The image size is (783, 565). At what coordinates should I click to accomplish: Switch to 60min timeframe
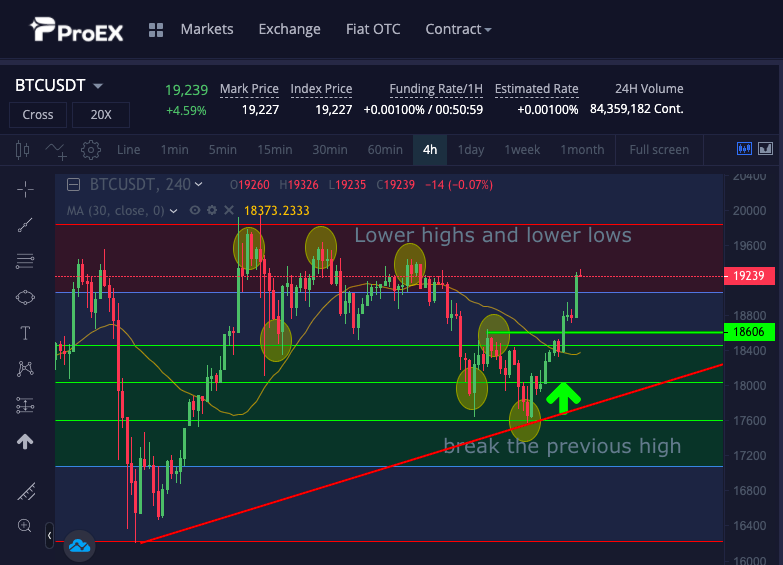click(x=385, y=150)
